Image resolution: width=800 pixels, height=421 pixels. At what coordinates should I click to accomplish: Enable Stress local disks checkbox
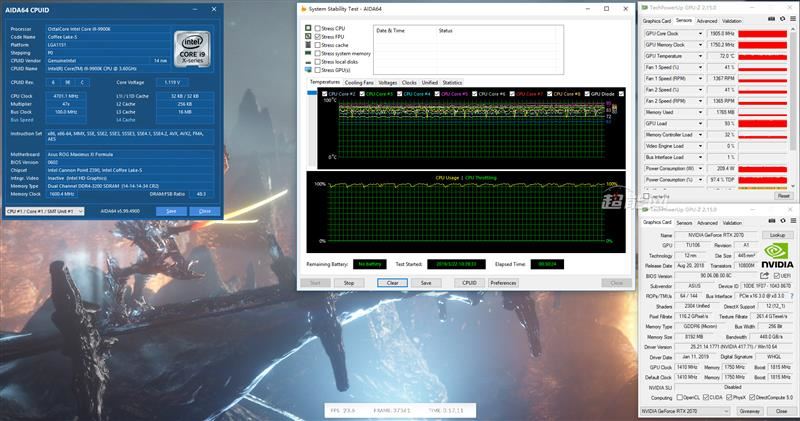click(x=318, y=62)
